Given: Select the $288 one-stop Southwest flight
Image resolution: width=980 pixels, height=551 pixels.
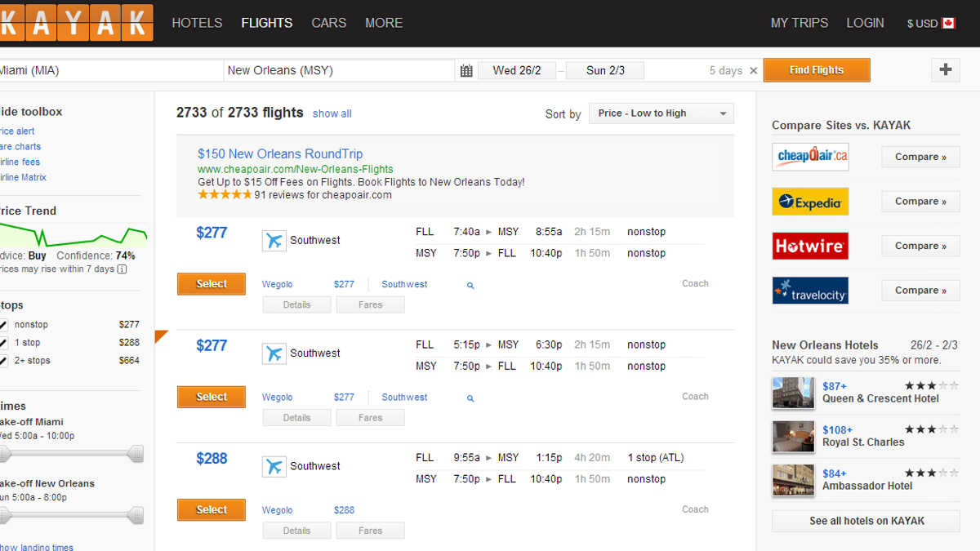Looking at the screenshot, I should [212, 509].
